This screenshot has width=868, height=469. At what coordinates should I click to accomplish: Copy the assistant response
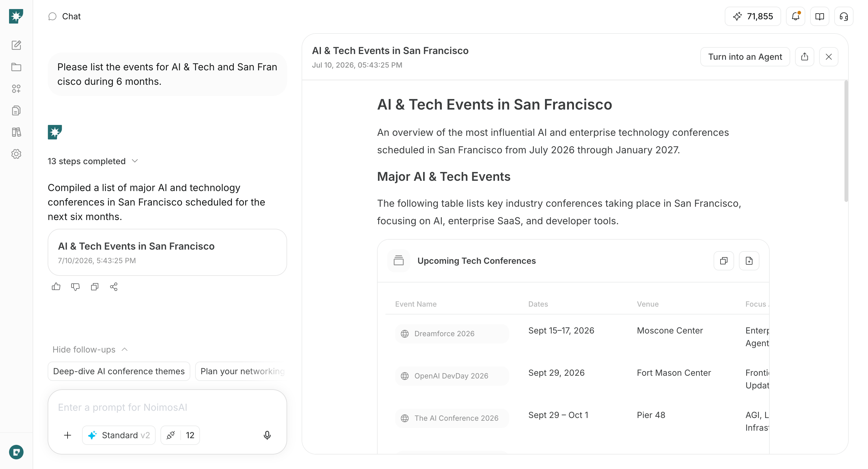95,287
